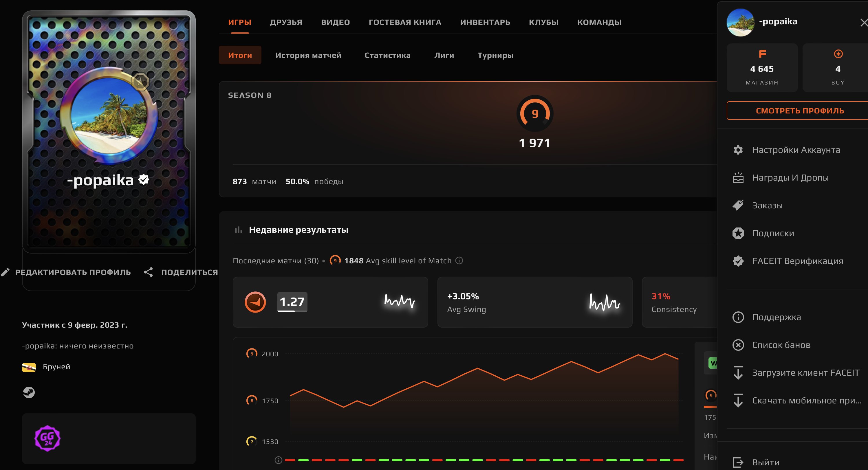Click the Подписки star icon
The height and width of the screenshot is (470, 868).
[738, 233]
